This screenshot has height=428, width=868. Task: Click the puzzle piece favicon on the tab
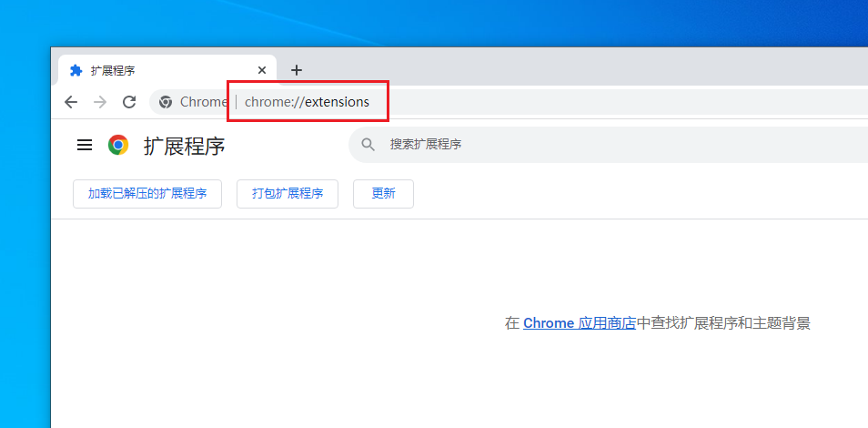point(76,70)
